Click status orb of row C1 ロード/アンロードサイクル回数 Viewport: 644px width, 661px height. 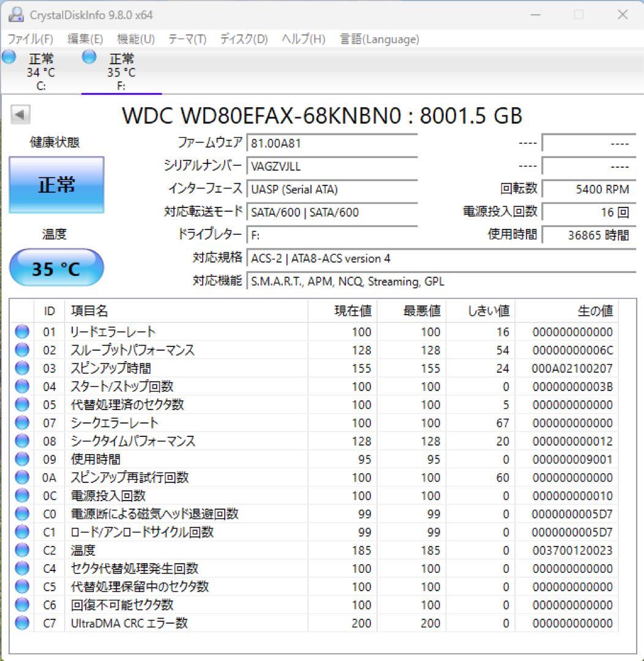coord(22,532)
